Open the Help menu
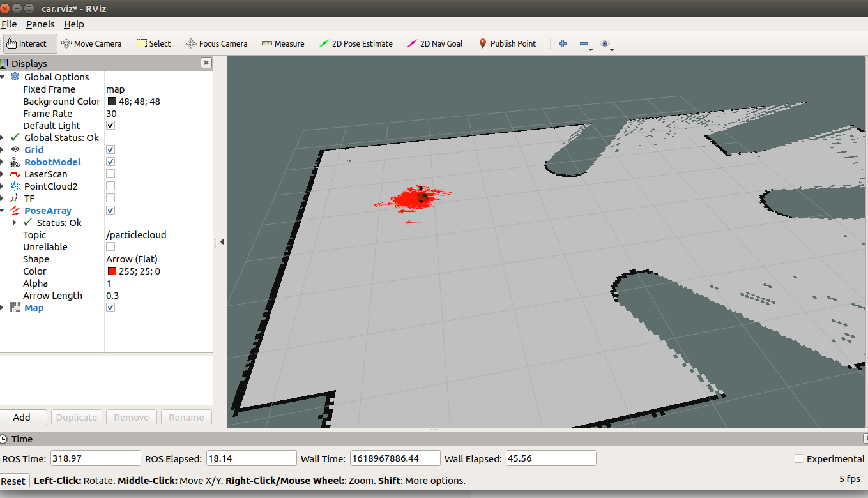 tap(74, 24)
